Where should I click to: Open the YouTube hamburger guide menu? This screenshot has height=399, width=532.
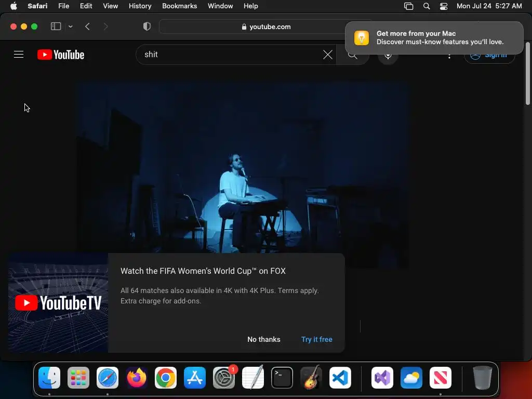(19, 54)
